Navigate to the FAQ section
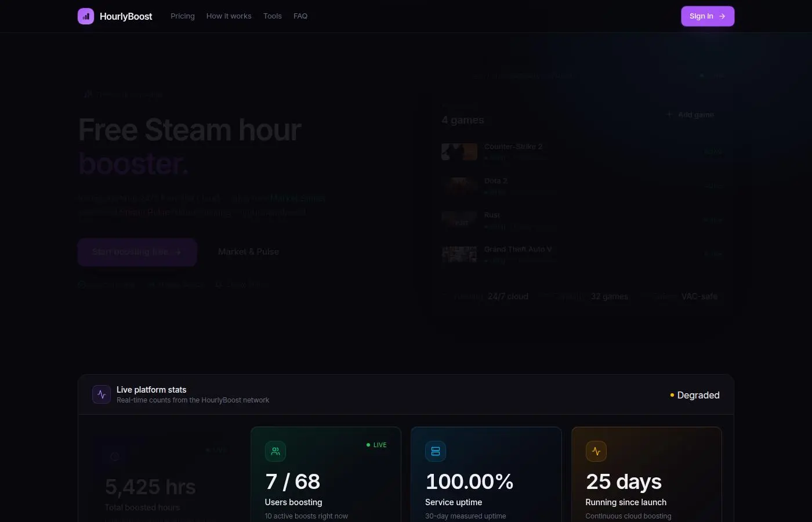Screen dimensions: 812x522 pyautogui.click(x=300, y=16)
